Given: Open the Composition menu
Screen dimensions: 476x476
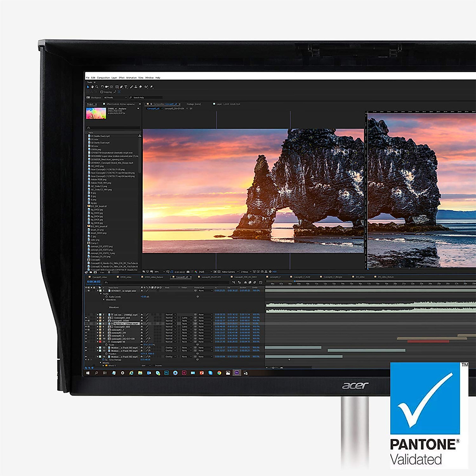Looking at the screenshot, I should [103, 77].
